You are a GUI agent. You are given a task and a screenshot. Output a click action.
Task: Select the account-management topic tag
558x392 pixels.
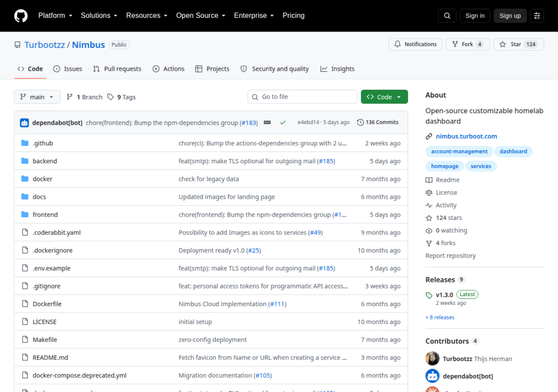459,151
